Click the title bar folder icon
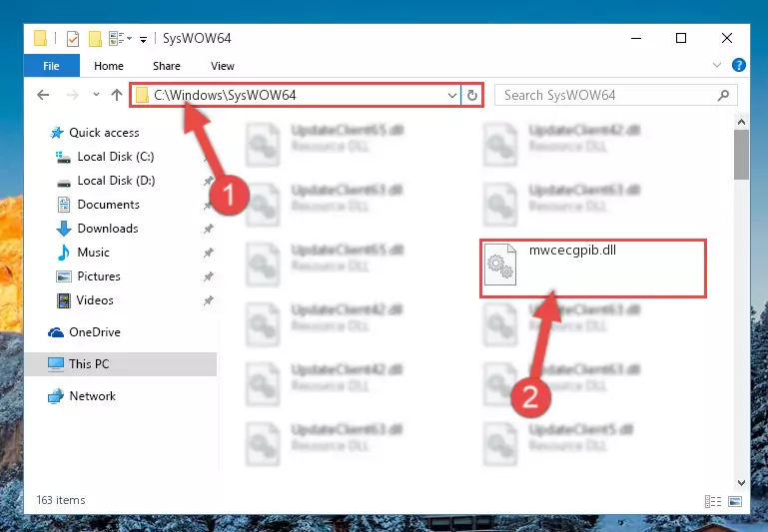The height and width of the screenshot is (532, 768). point(40,38)
